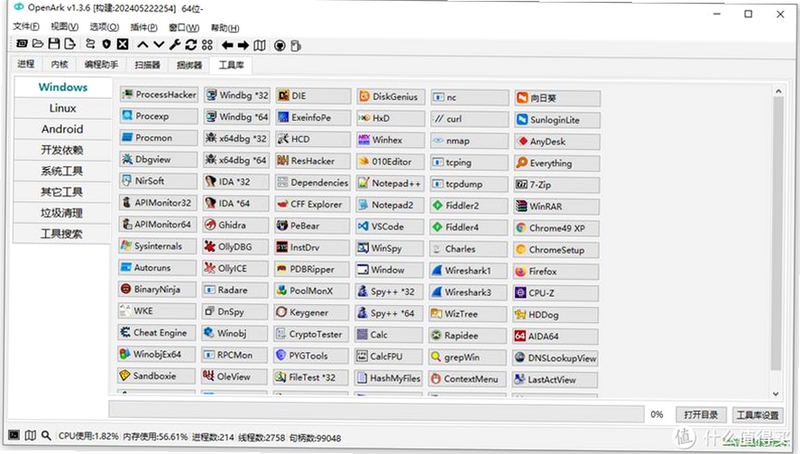Open the 视图(V) menu
800x454 pixels.
pos(64,27)
